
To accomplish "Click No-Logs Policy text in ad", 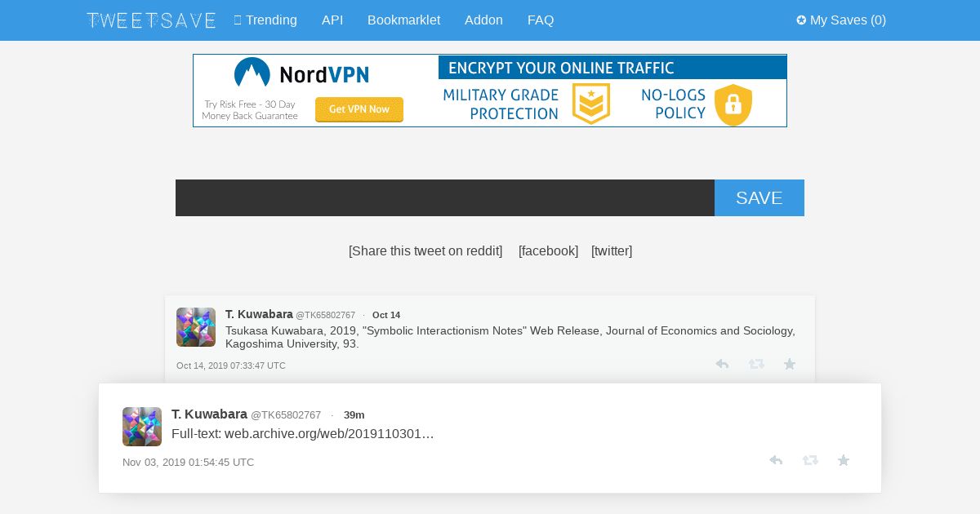I will click(x=673, y=104).
